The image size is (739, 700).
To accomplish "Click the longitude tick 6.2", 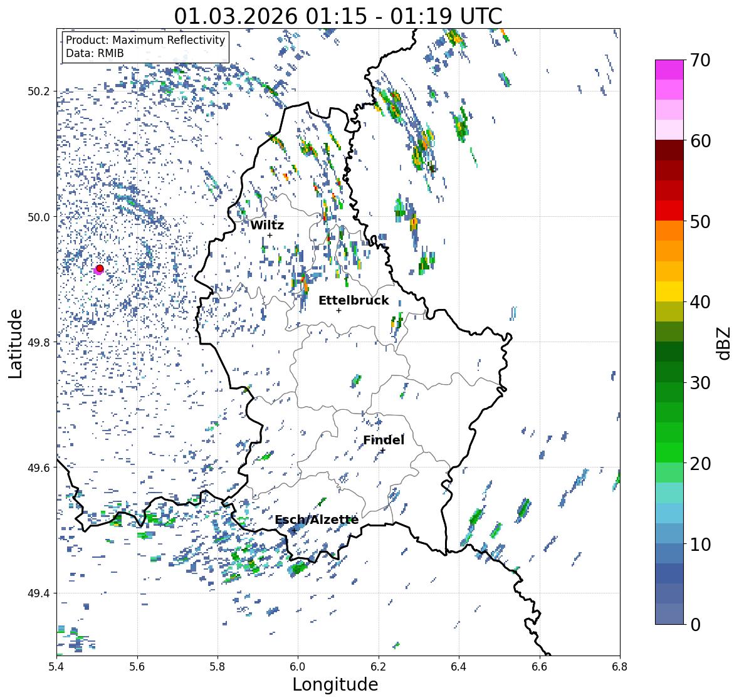I will click(379, 666).
